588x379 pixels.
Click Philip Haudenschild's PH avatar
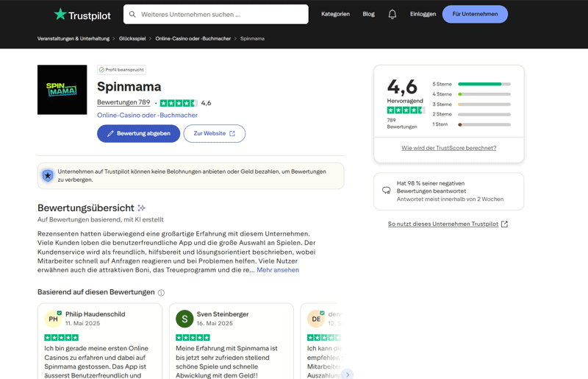tap(53, 319)
